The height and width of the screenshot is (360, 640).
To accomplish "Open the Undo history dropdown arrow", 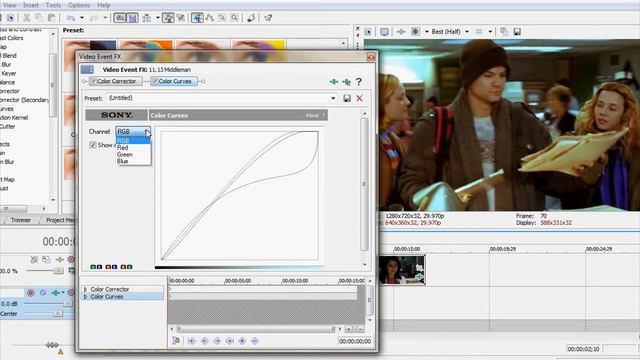I will 82,18.
